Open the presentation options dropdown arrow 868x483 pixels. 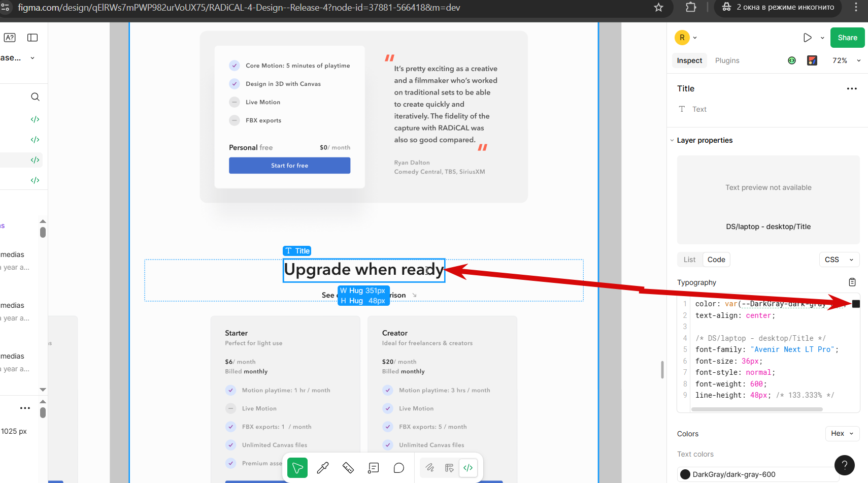[822, 38]
